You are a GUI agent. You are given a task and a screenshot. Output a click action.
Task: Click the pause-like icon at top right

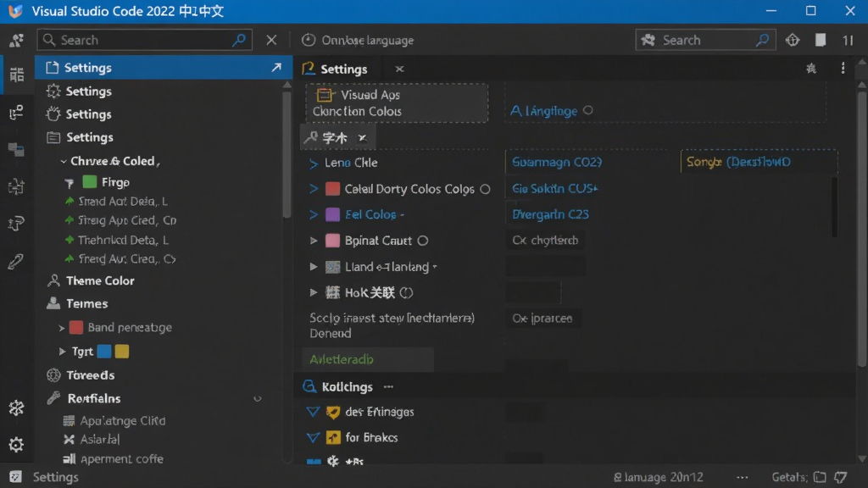848,40
